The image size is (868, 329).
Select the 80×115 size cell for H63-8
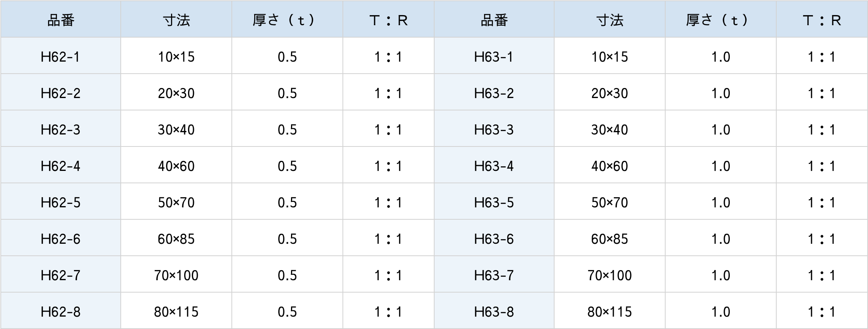[609, 312]
